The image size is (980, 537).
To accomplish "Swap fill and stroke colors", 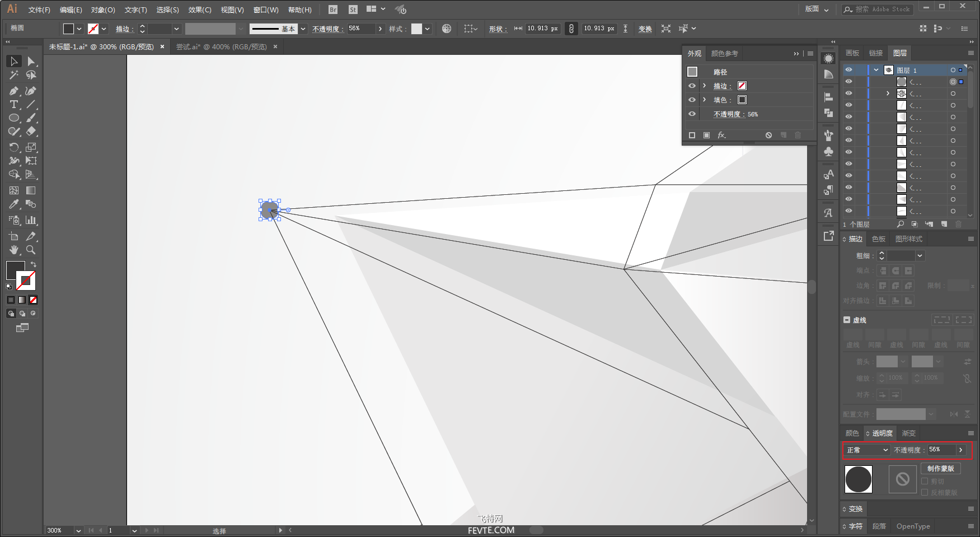I will click(34, 264).
